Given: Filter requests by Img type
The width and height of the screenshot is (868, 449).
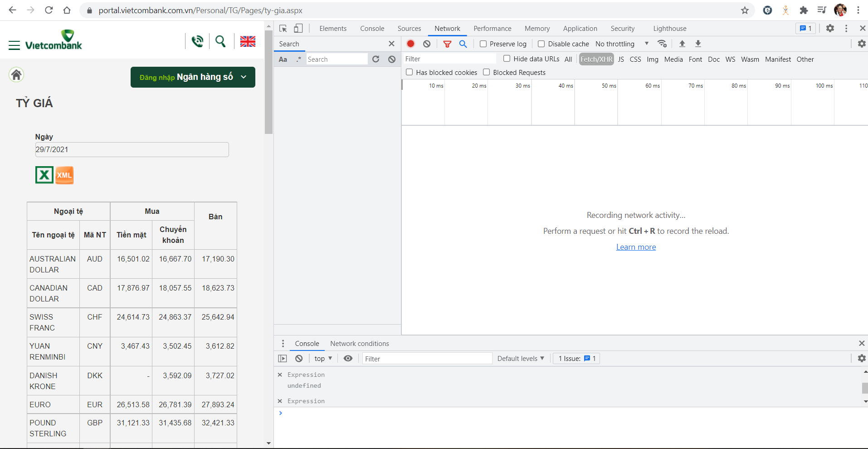Looking at the screenshot, I should point(653,59).
